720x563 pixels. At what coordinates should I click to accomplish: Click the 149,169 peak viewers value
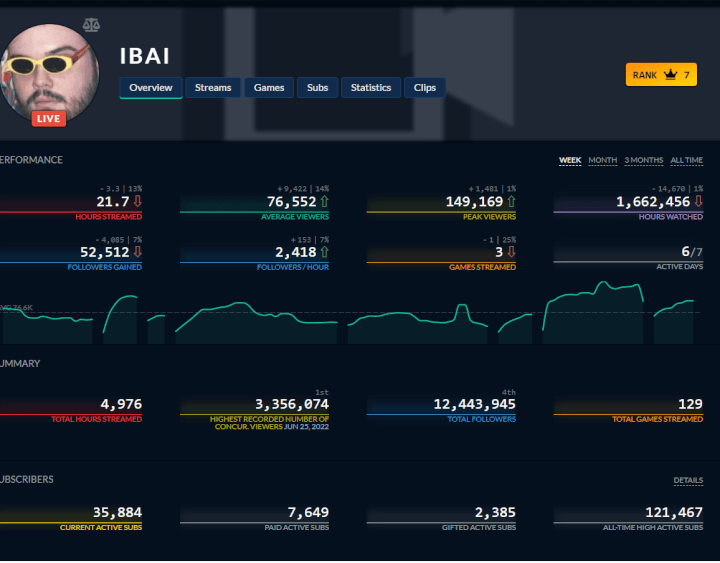474,202
